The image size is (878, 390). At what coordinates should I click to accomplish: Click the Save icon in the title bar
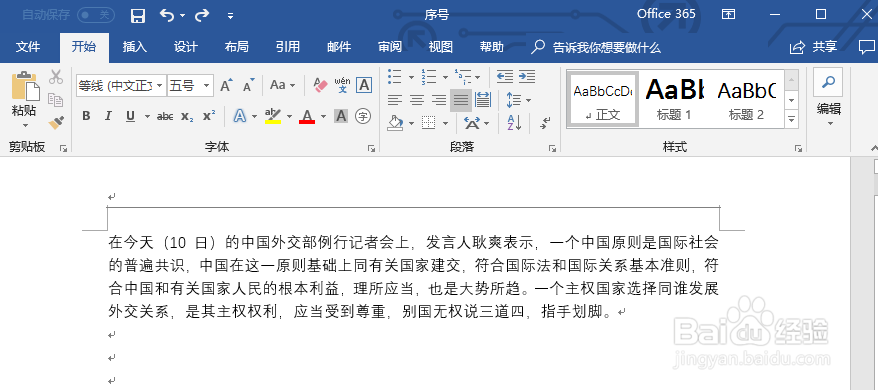[138, 16]
